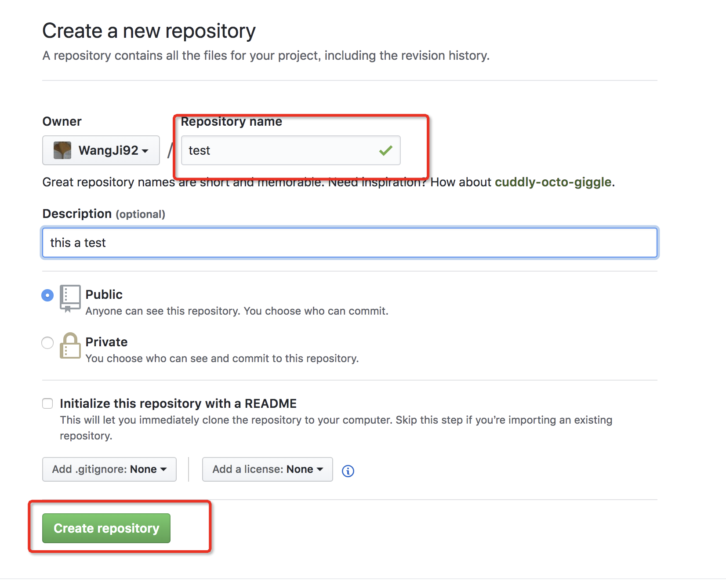
Task: Click the WangJi92 avatar thumbnail
Action: point(62,150)
